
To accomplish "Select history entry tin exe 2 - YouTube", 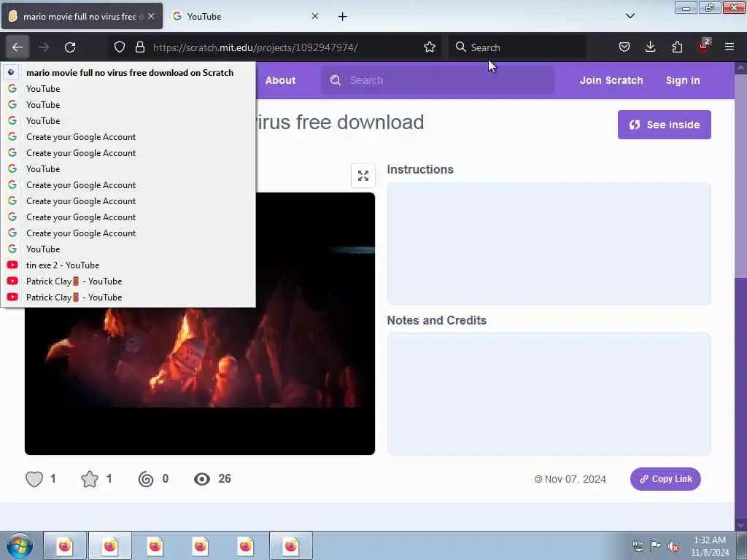I will coord(128,265).
